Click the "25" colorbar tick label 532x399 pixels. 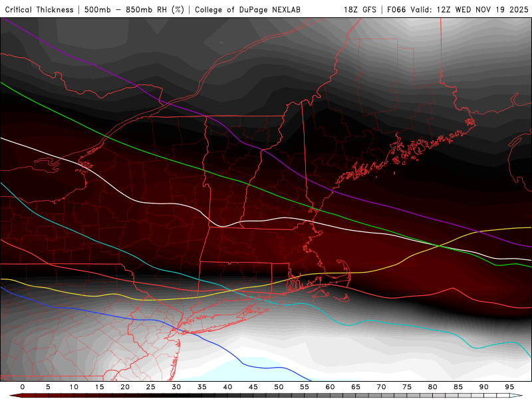click(x=150, y=387)
